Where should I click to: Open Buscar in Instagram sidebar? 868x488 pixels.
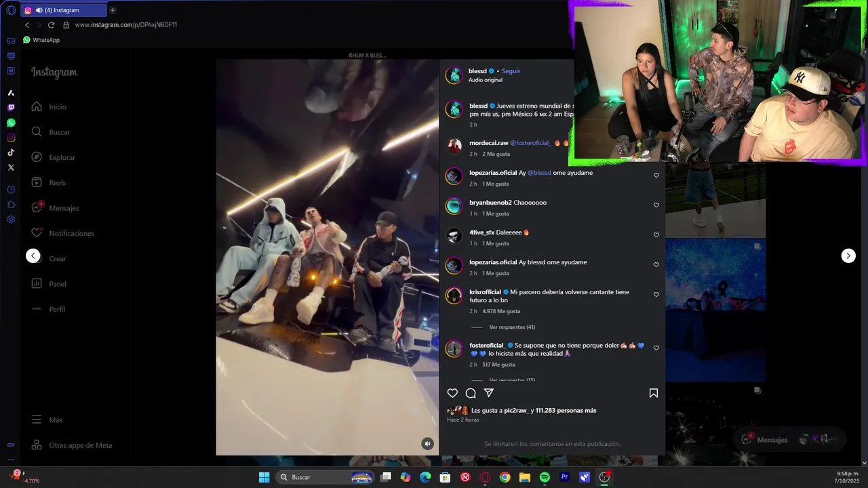[50, 132]
